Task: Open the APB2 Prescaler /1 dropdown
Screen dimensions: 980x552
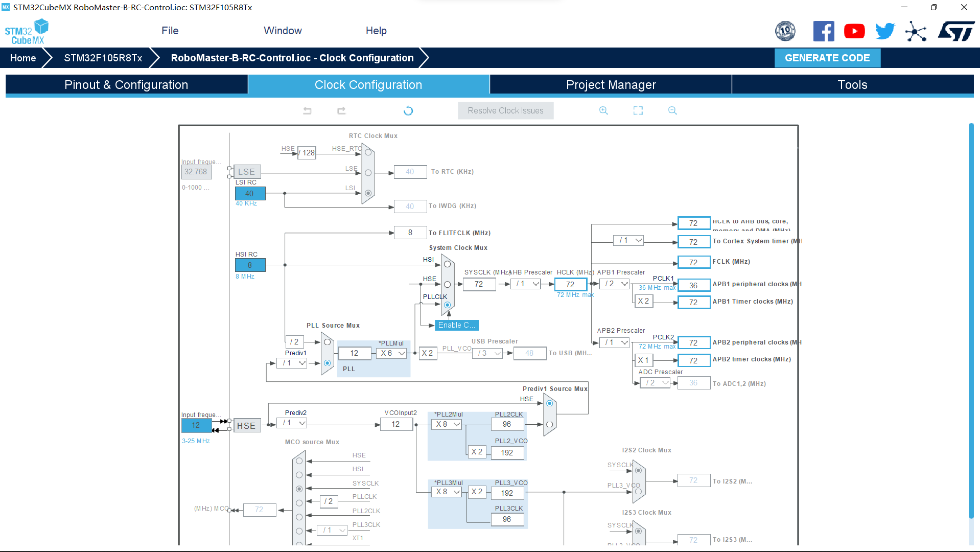Action: click(x=615, y=342)
